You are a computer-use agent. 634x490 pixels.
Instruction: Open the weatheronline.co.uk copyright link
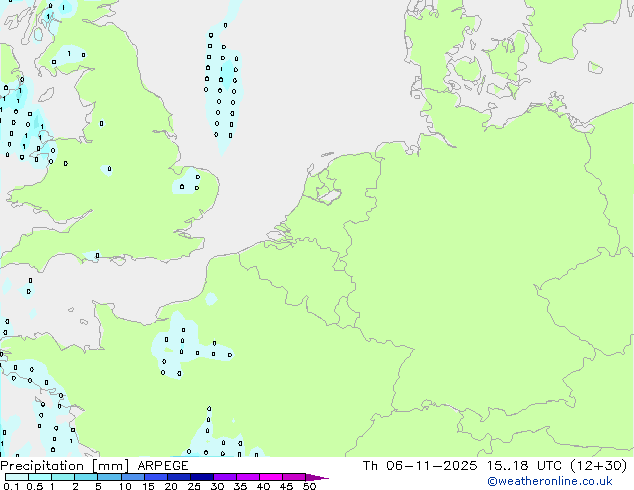point(549,481)
